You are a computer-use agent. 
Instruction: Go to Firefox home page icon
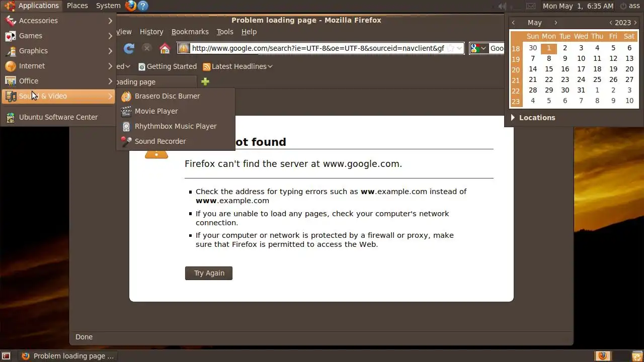coord(165,48)
